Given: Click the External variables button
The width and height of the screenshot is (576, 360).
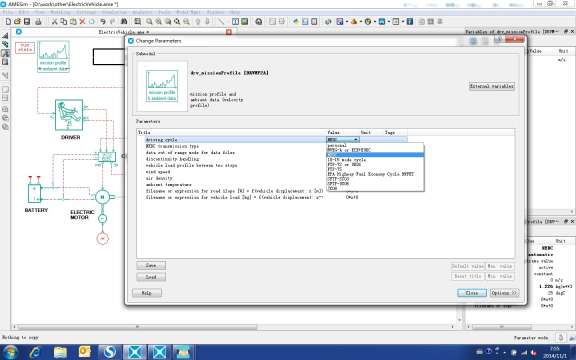Looking at the screenshot, I should [x=492, y=86].
